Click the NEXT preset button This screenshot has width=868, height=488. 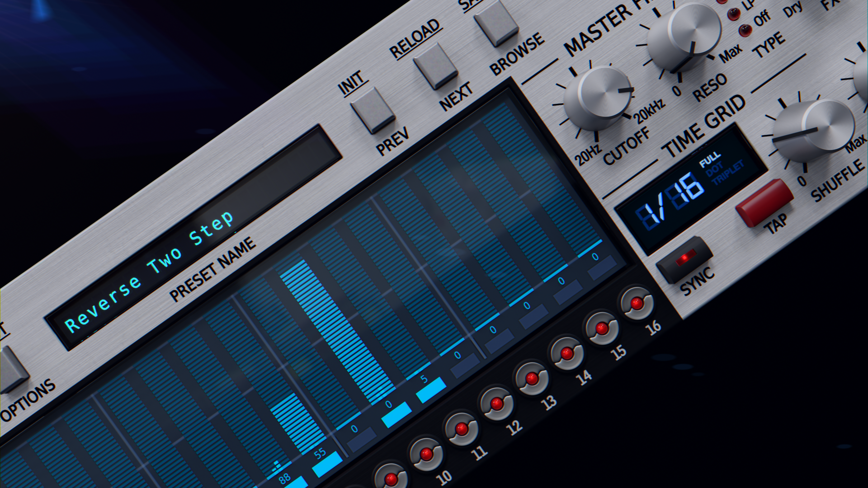(x=436, y=66)
